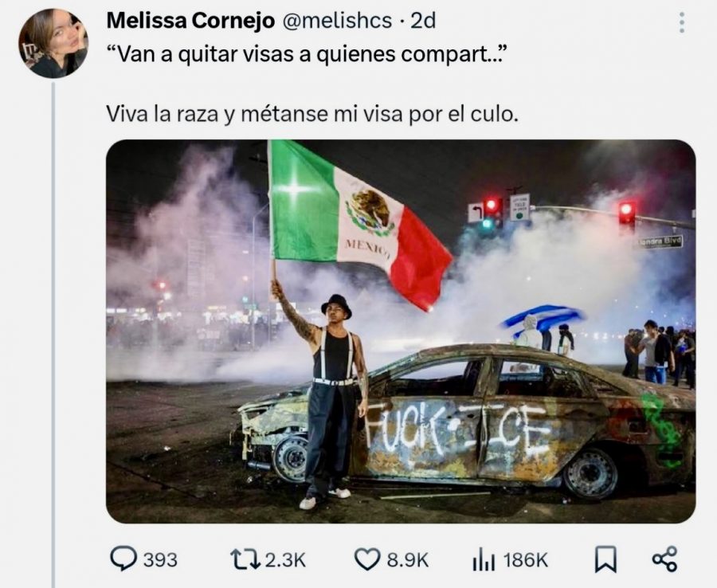This screenshot has width=717, height=588.
Task: View analytics via the bar chart icon
Action: 484,560
